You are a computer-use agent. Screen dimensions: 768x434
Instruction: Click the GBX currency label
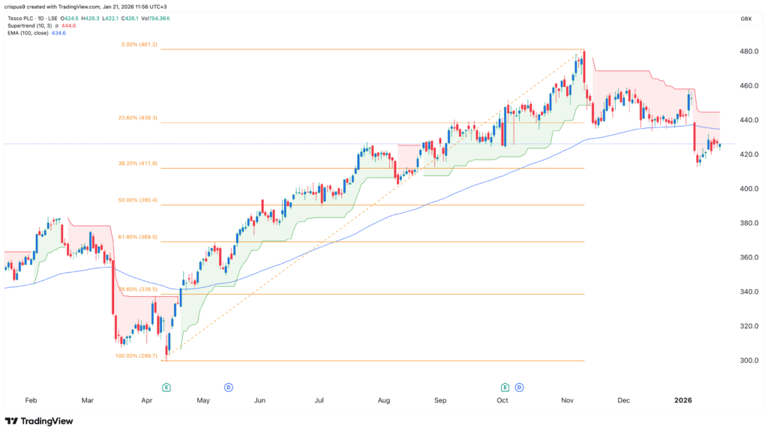746,19
